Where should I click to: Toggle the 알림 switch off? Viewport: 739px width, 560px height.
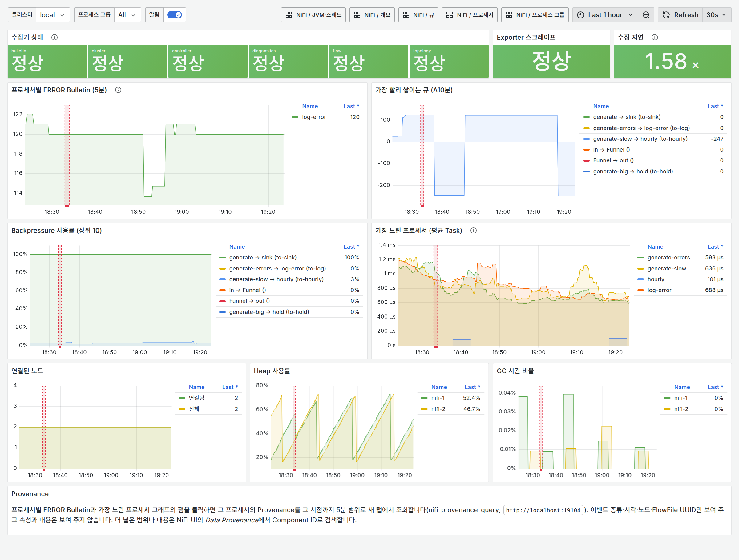[x=174, y=15]
